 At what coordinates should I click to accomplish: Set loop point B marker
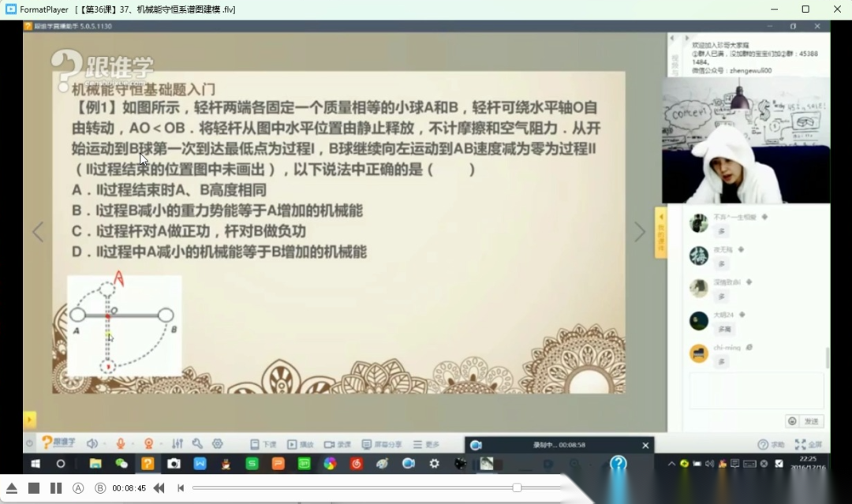coord(100,488)
